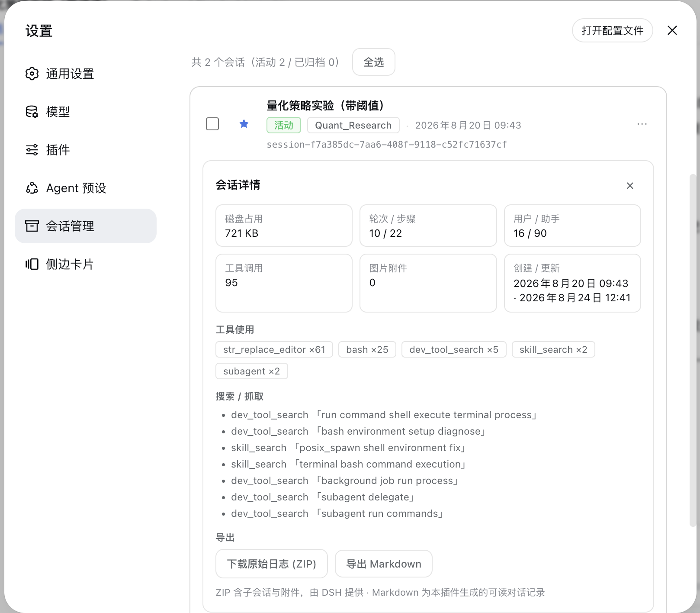Click the Quant_Research tag
The image size is (700, 613).
click(x=353, y=125)
